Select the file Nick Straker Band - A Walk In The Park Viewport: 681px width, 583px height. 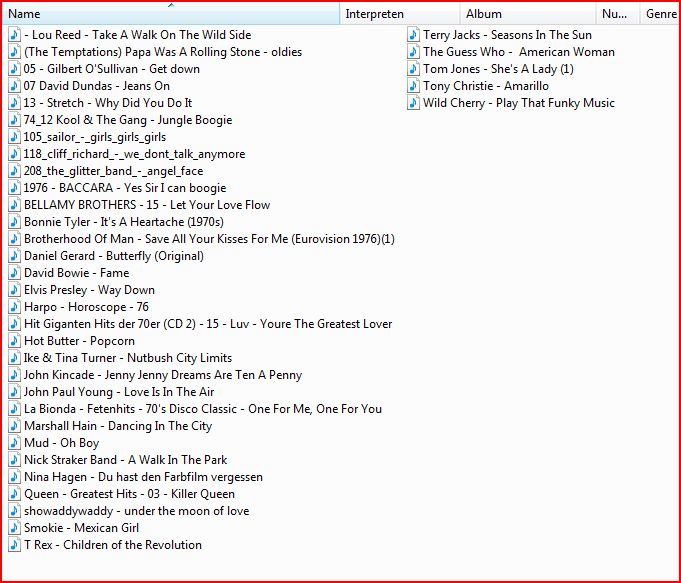coord(118,460)
